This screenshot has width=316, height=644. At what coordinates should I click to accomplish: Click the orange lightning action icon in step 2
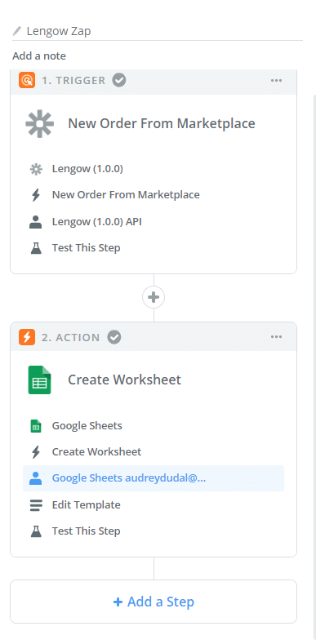[x=27, y=338]
